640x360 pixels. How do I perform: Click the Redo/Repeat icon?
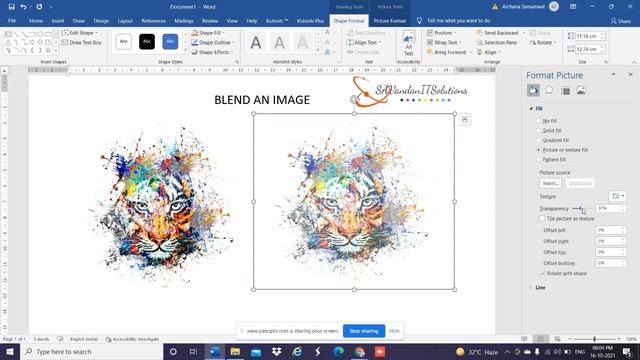pyautogui.click(x=39, y=7)
